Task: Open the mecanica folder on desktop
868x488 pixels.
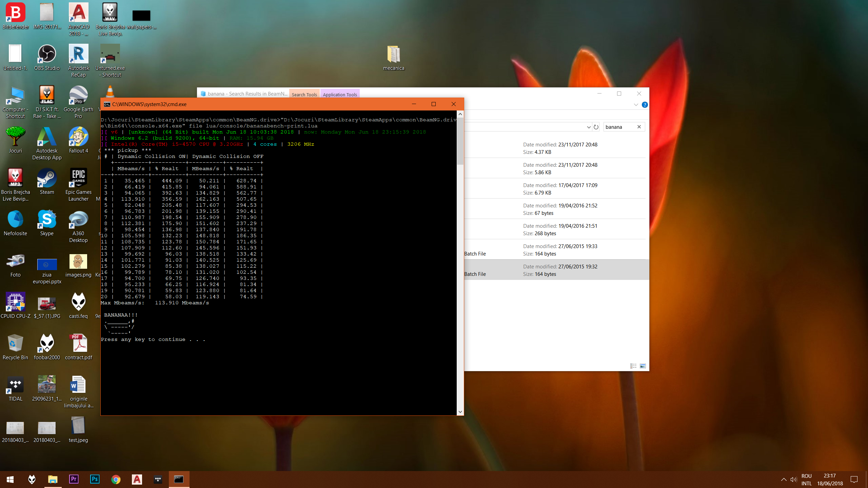Action: click(x=394, y=54)
